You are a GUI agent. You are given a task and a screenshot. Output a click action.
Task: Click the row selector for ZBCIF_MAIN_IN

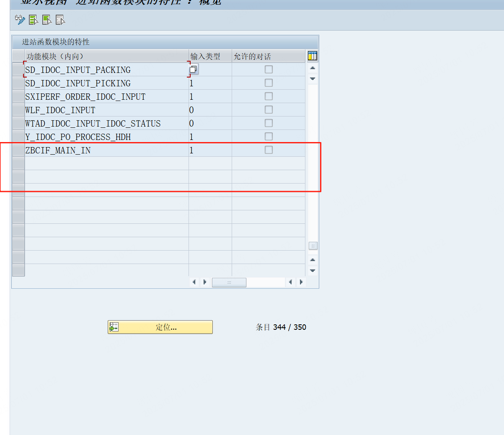click(18, 150)
